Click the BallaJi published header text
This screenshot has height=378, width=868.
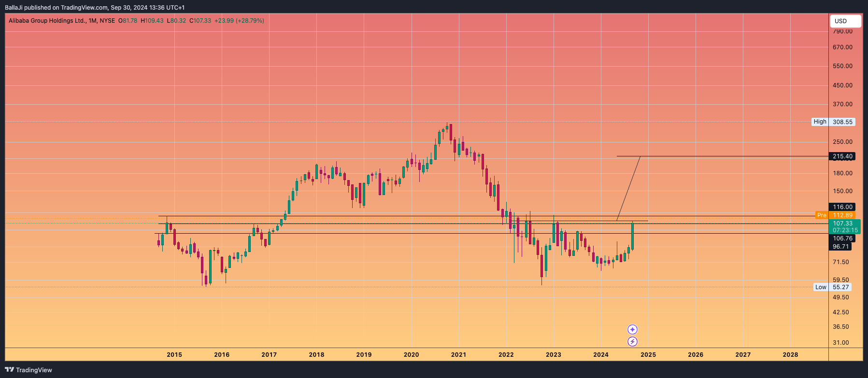coord(95,7)
